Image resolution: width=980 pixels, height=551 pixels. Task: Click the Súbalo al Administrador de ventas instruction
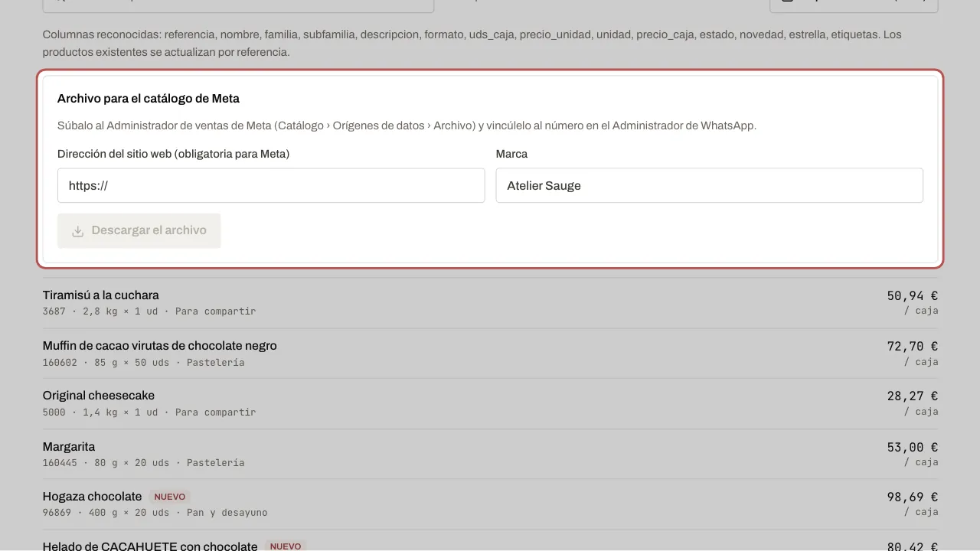click(407, 126)
